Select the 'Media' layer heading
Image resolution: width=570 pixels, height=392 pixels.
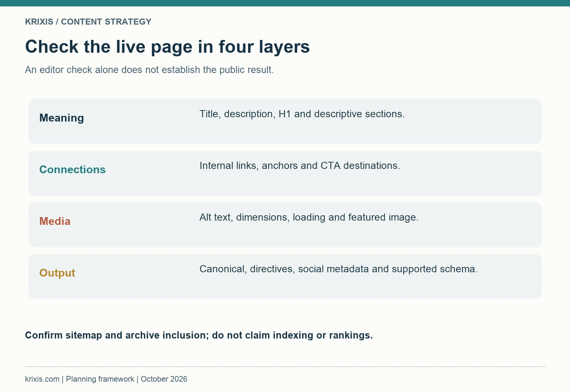pyautogui.click(x=55, y=221)
